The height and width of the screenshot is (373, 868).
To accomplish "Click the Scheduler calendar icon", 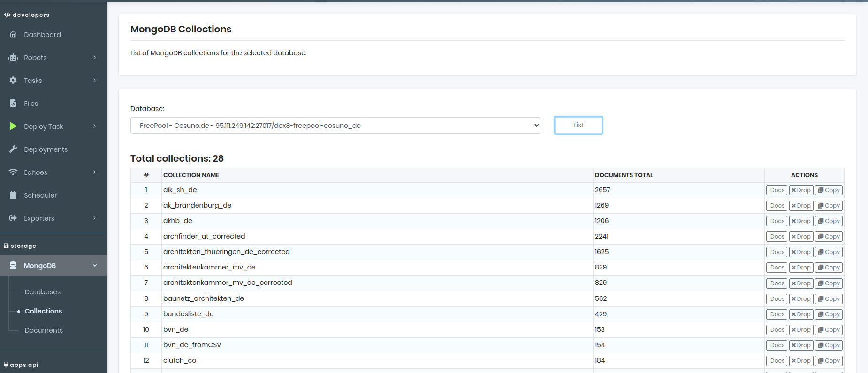I will pos(13,195).
